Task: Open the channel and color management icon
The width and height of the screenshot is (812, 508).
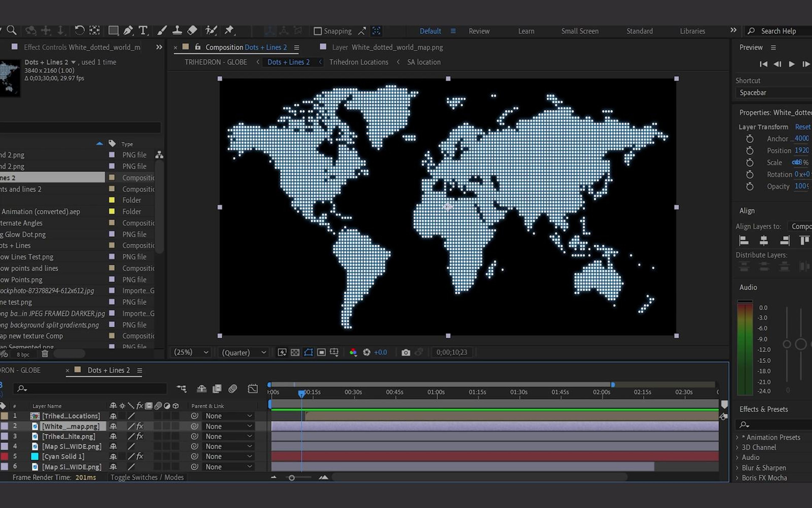Action: pyautogui.click(x=353, y=352)
